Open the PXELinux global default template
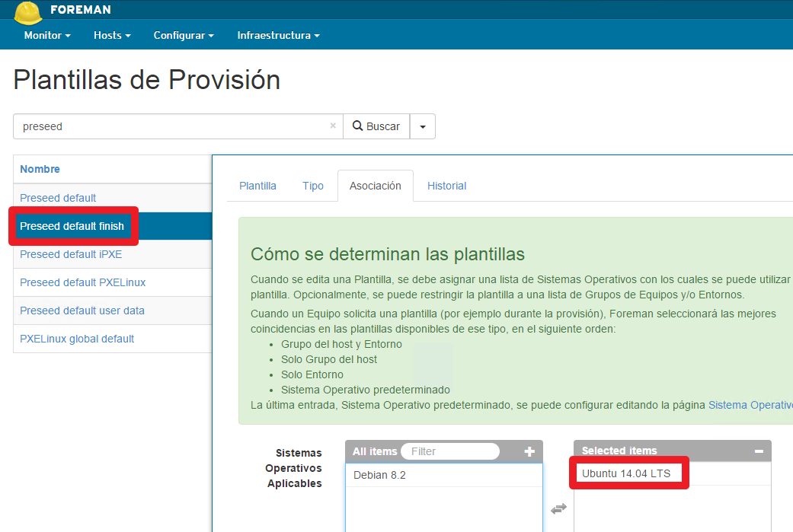The width and height of the screenshot is (793, 532). pyautogui.click(x=77, y=339)
